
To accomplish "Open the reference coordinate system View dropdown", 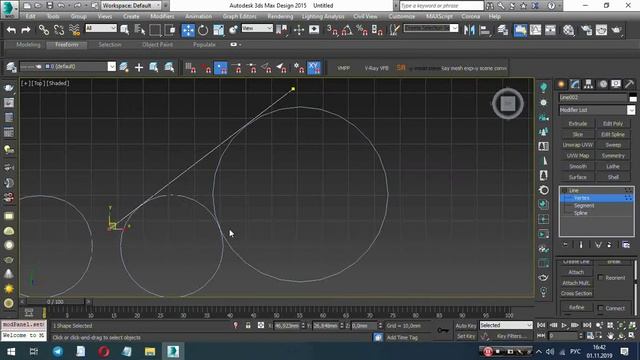I will [257, 28].
